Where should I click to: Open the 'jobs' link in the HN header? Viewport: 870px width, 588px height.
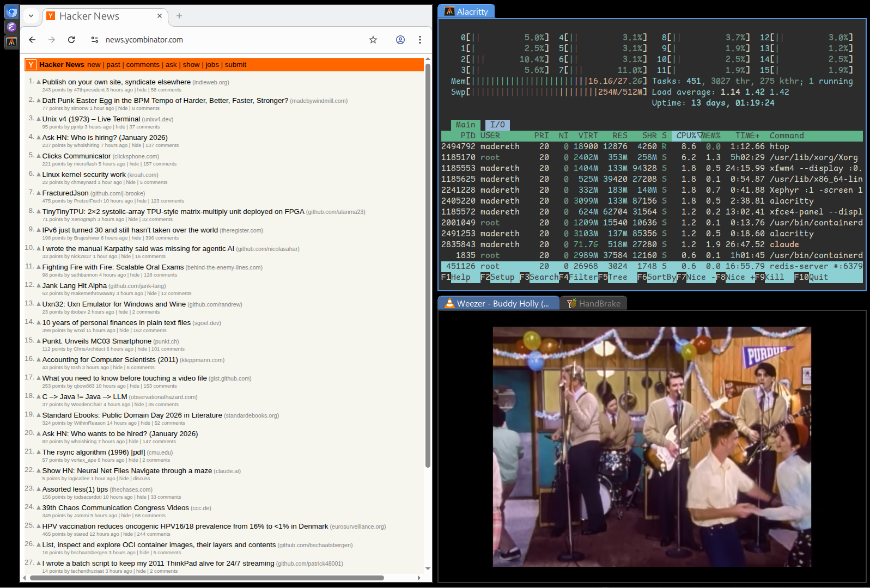coord(212,65)
